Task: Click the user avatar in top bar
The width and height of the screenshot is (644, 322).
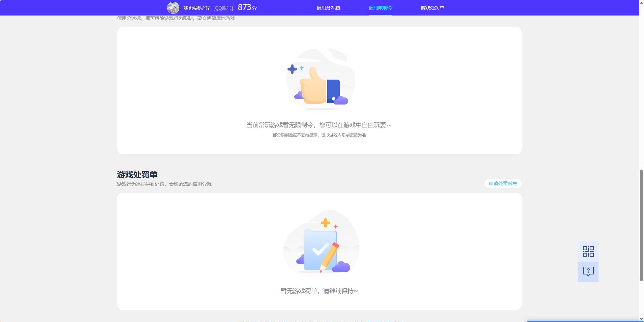Action: point(173,8)
